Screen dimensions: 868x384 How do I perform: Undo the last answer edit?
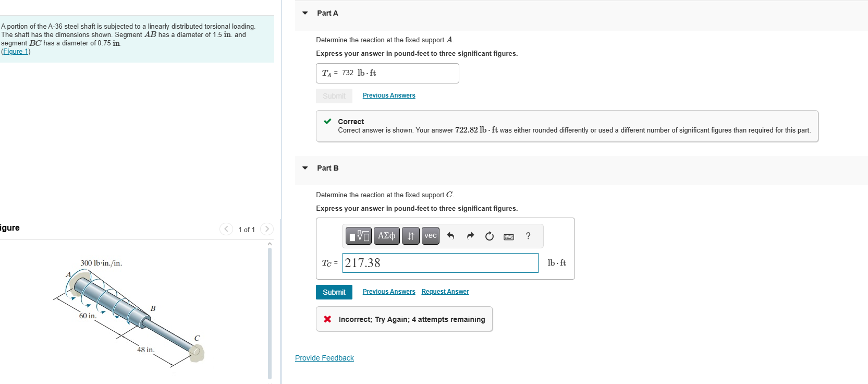pyautogui.click(x=450, y=236)
